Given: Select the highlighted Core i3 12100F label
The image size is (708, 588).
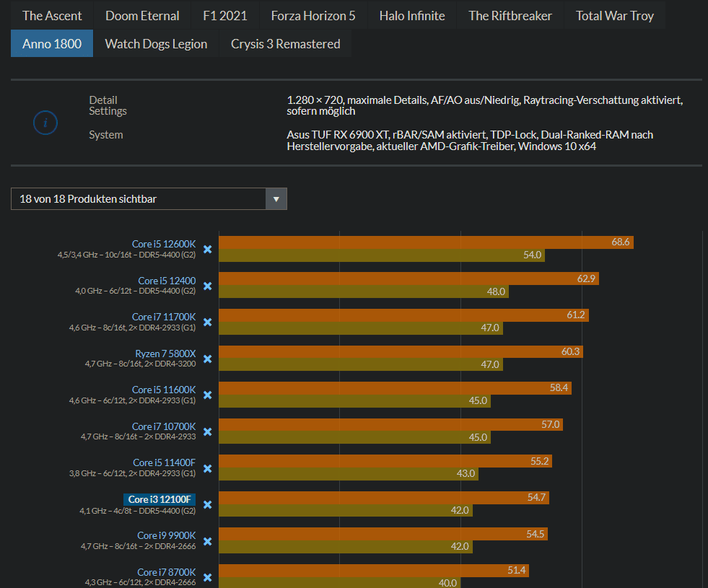Looking at the screenshot, I should 159,499.
